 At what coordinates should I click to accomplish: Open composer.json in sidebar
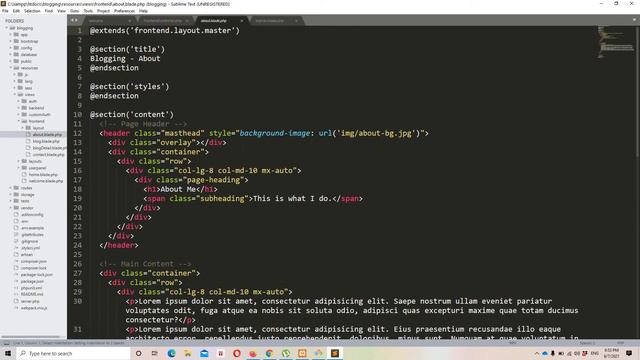pos(33,261)
